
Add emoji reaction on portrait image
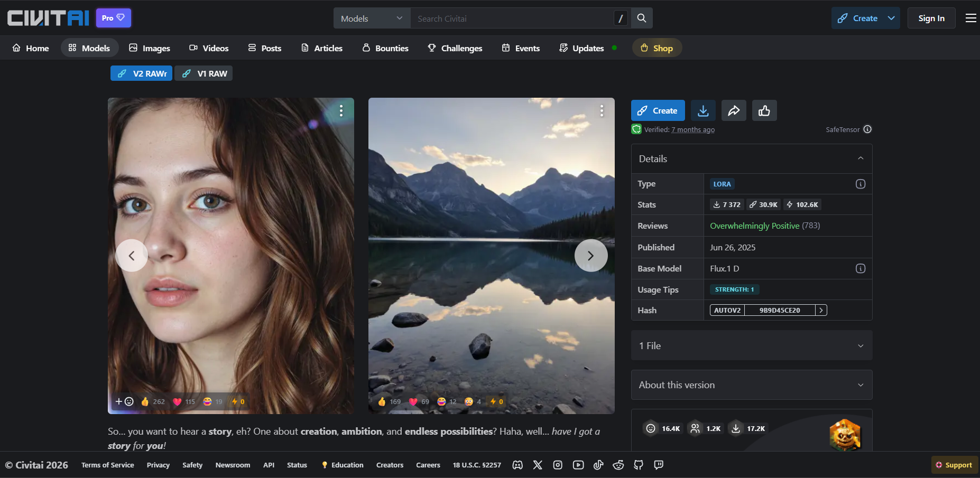124,401
